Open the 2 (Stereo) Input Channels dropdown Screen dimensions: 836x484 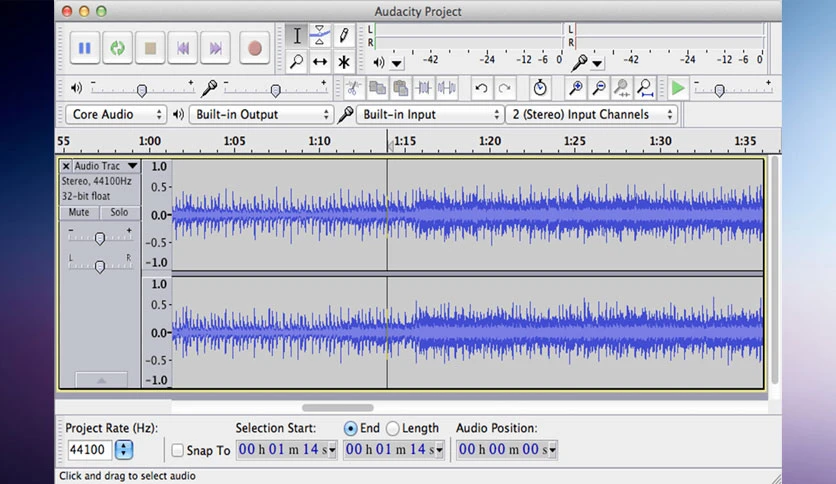[x=591, y=115]
